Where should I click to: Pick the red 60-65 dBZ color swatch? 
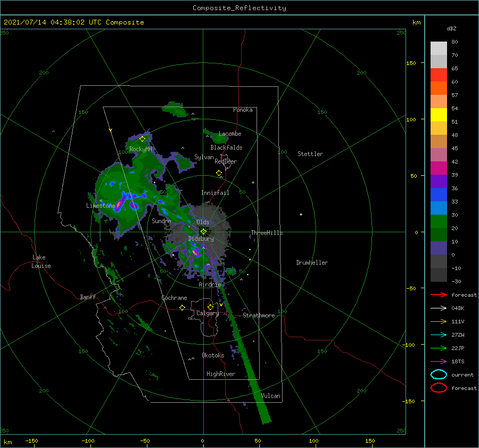439,75
